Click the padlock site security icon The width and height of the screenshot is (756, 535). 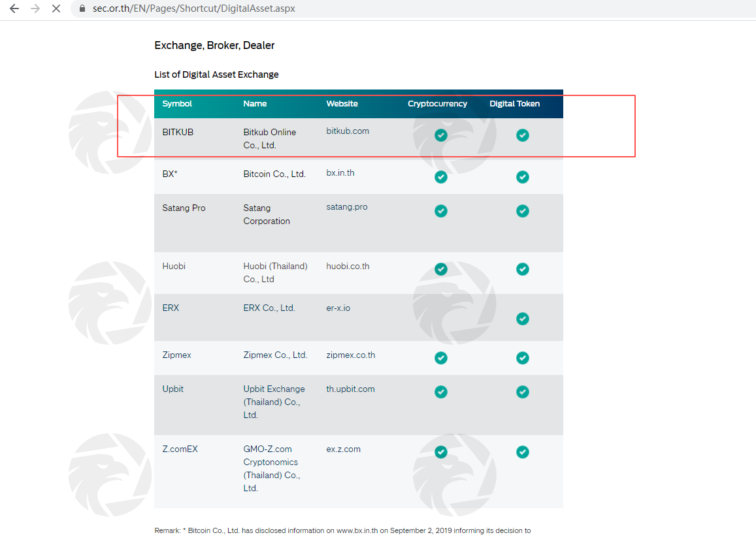(x=82, y=8)
